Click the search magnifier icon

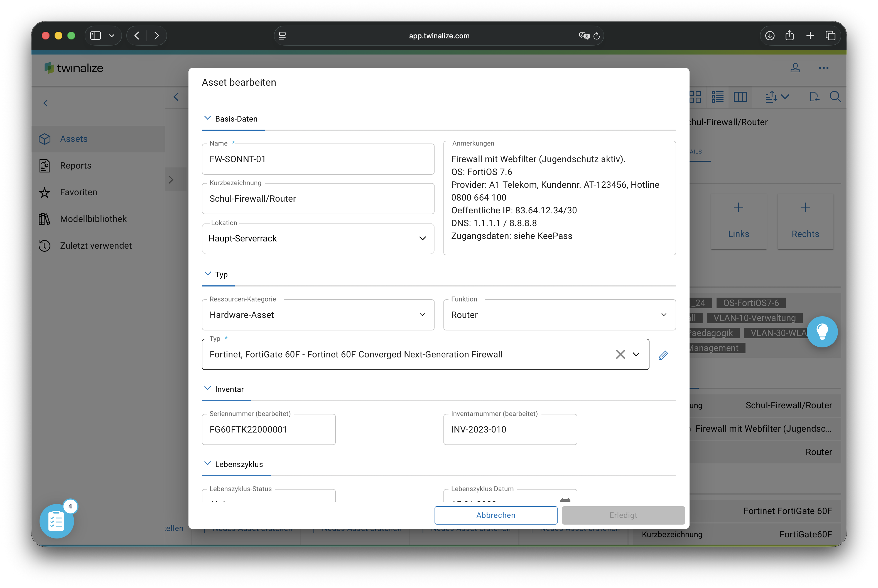[x=835, y=97]
